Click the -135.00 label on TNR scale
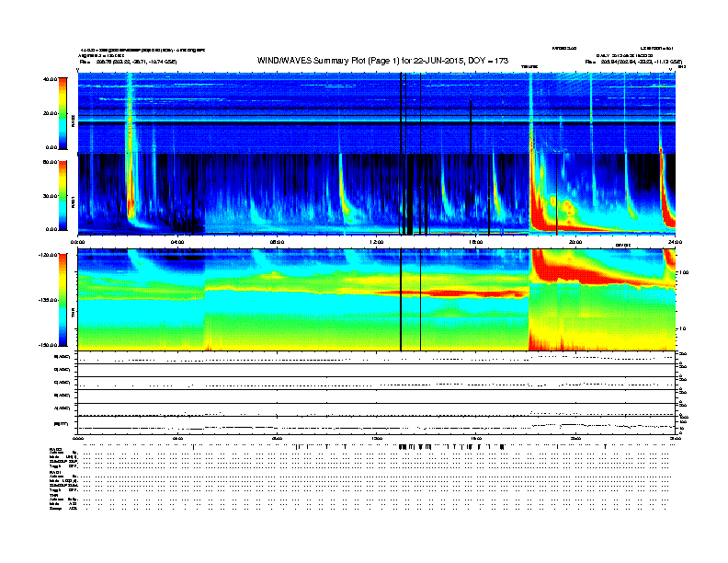Image resolution: width=728 pixels, height=563 pixels. [49, 300]
